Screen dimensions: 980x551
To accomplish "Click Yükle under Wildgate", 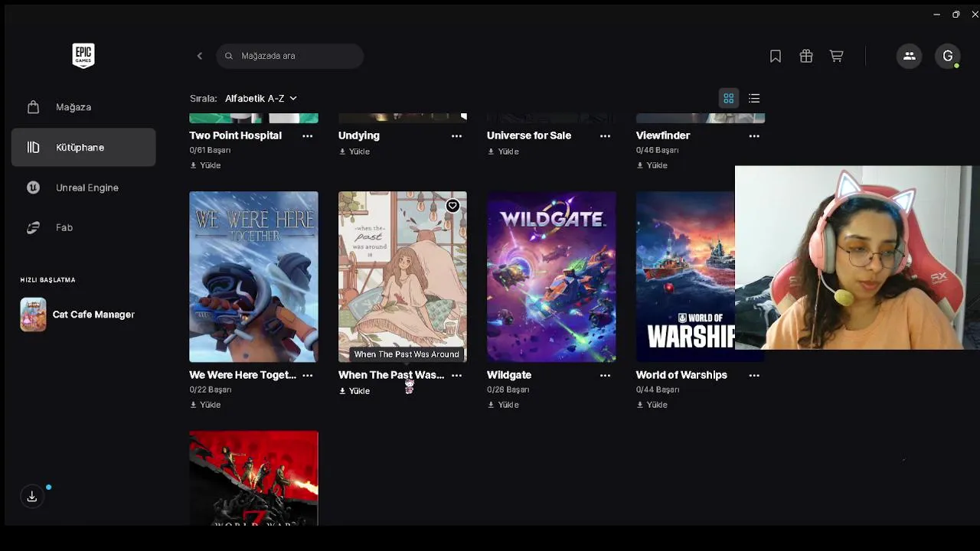I will coord(503,405).
